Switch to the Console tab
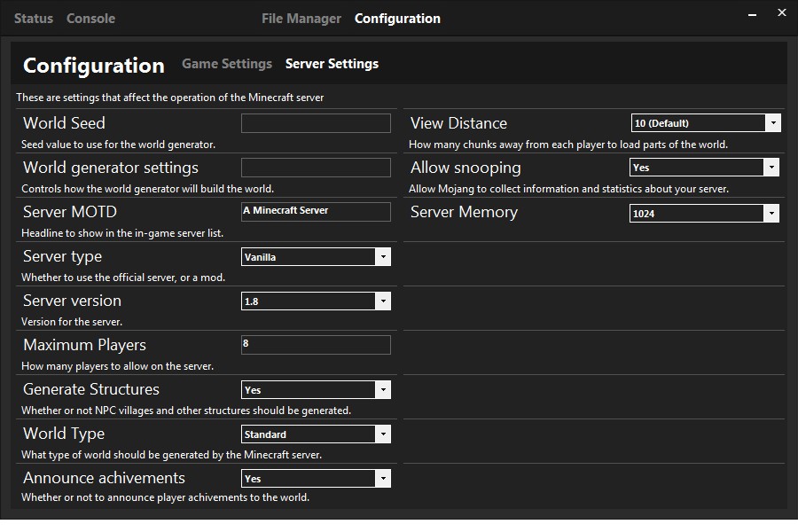Image resolution: width=798 pixels, height=532 pixels. coord(90,18)
